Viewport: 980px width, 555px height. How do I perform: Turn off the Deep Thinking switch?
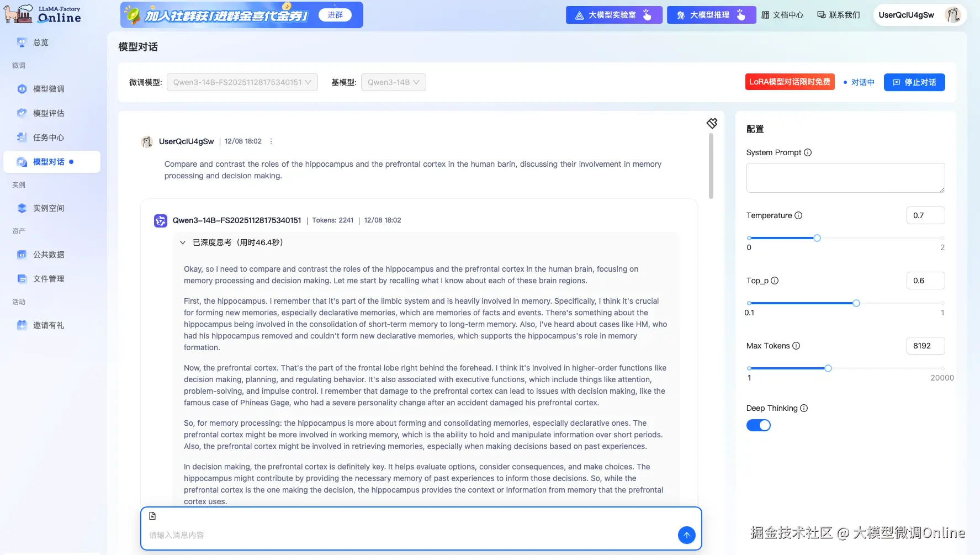pyautogui.click(x=759, y=425)
